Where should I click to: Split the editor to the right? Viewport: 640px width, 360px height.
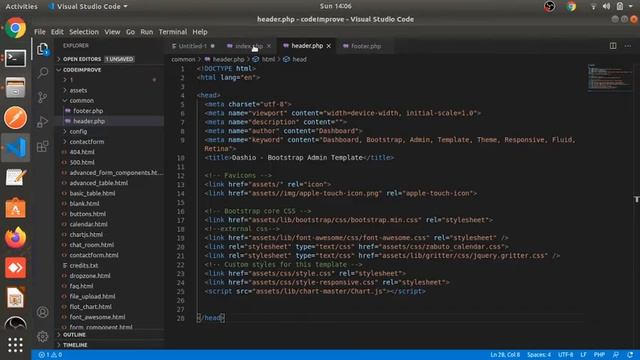(x=613, y=46)
